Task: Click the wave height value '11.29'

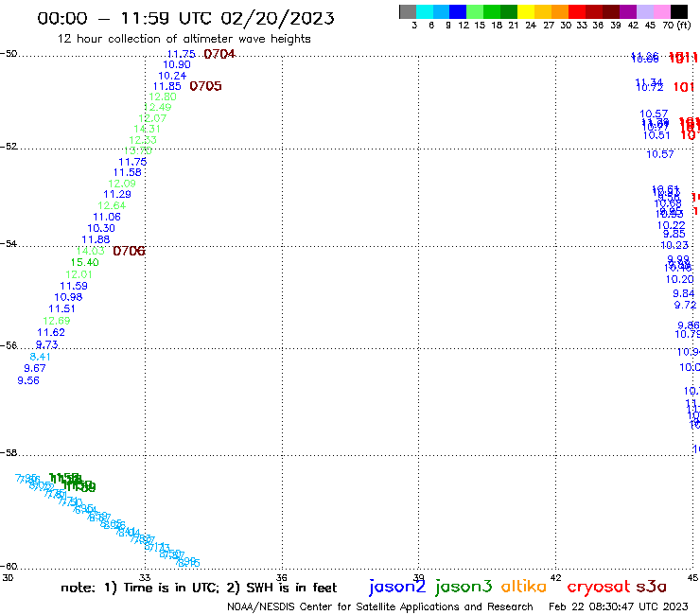Action: coord(117,194)
